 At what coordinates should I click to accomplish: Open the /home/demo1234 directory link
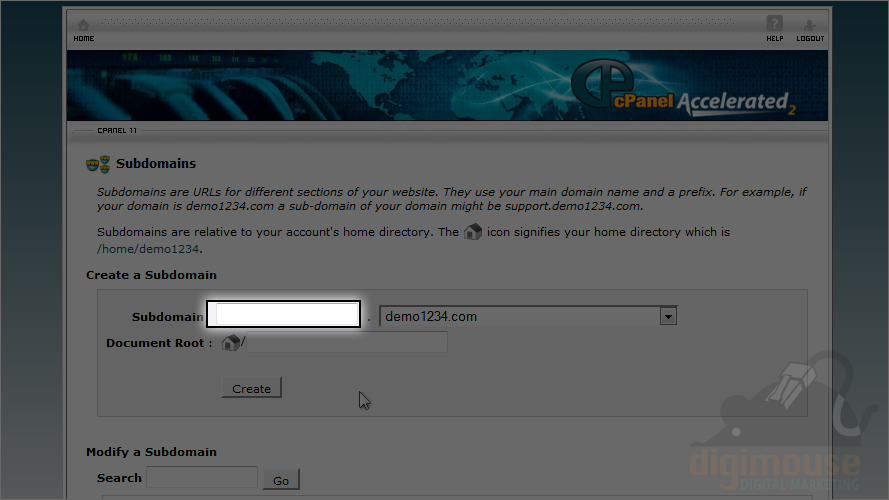(x=148, y=249)
